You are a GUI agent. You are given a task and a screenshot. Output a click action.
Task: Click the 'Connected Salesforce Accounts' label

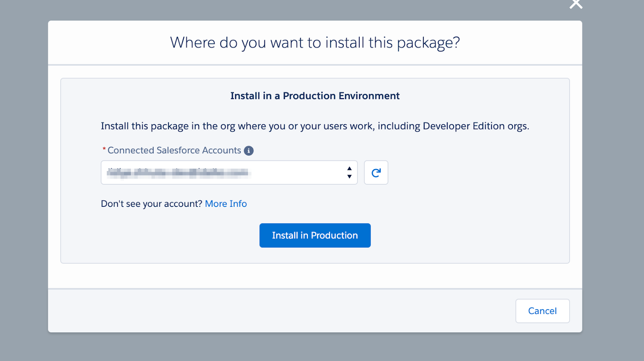click(174, 151)
